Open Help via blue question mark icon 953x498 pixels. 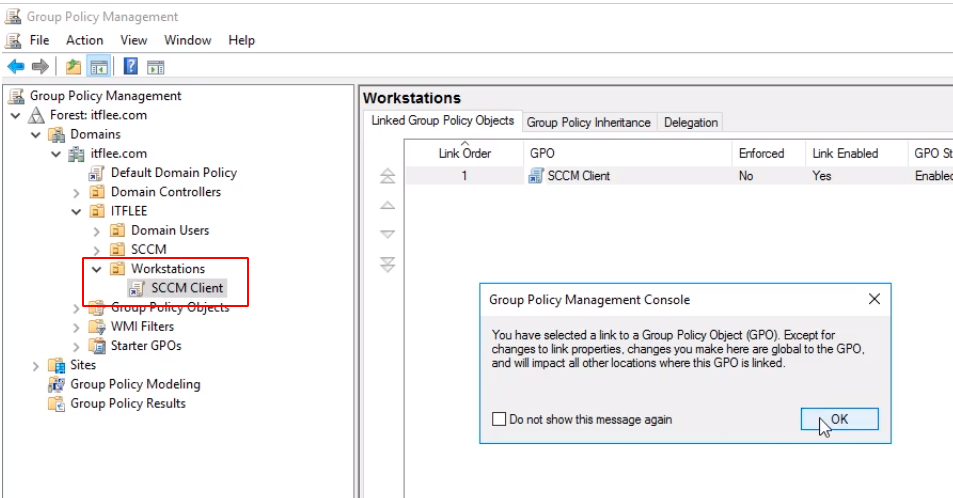coord(131,66)
